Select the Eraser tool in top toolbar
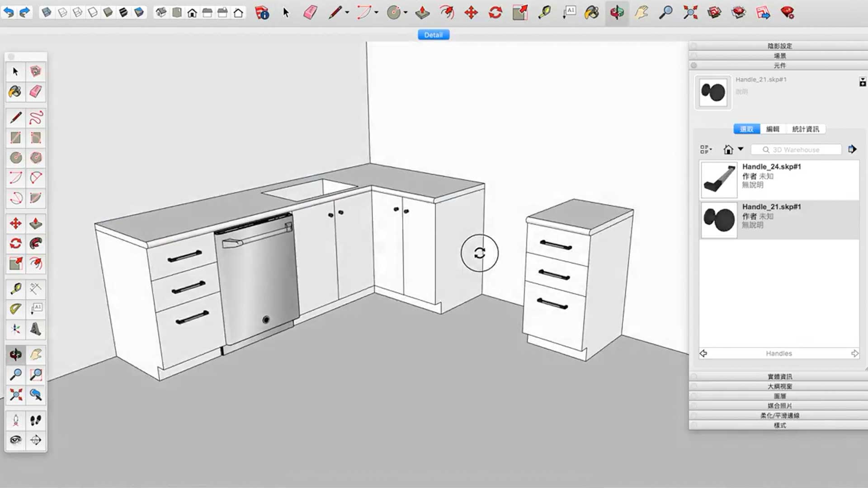The image size is (868, 488). tap(310, 13)
